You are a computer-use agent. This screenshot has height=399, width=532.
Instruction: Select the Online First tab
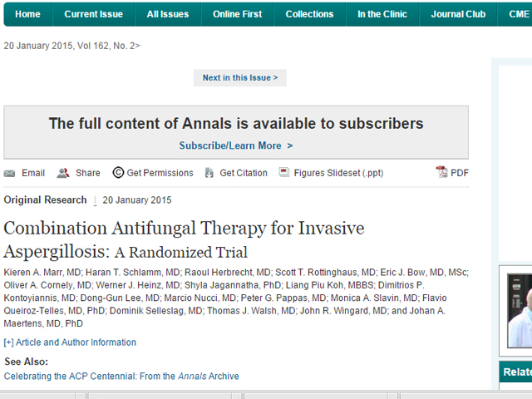tap(237, 14)
